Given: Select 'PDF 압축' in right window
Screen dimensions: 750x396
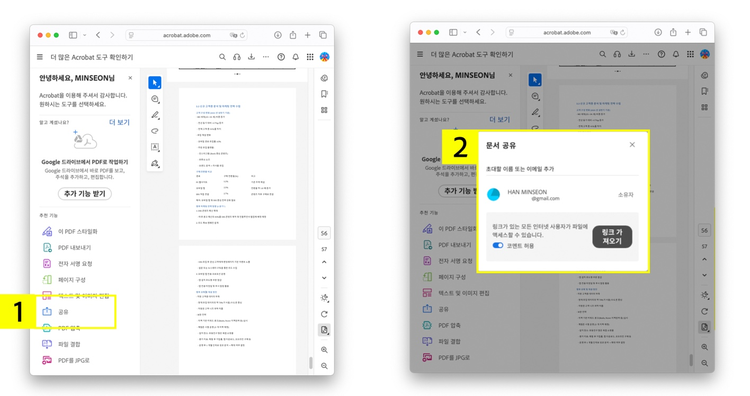Looking at the screenshot, I should (441, 325).
